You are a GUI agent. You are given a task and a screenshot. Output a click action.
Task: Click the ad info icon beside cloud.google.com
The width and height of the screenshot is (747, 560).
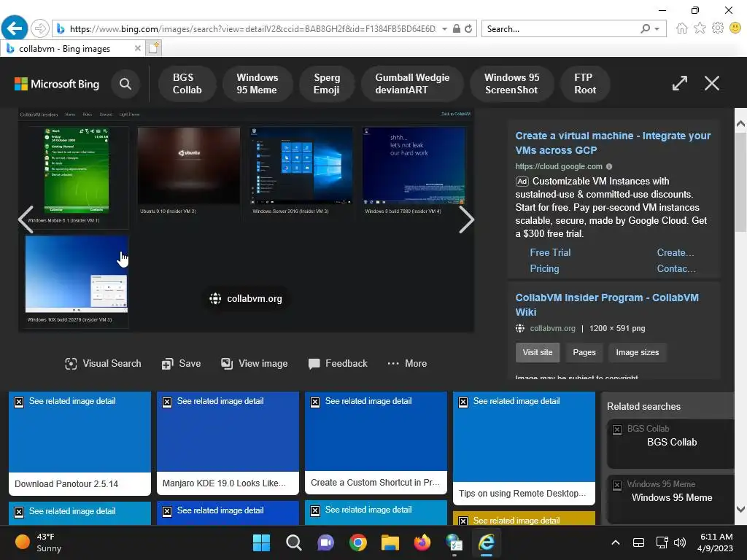click(609, 167)
